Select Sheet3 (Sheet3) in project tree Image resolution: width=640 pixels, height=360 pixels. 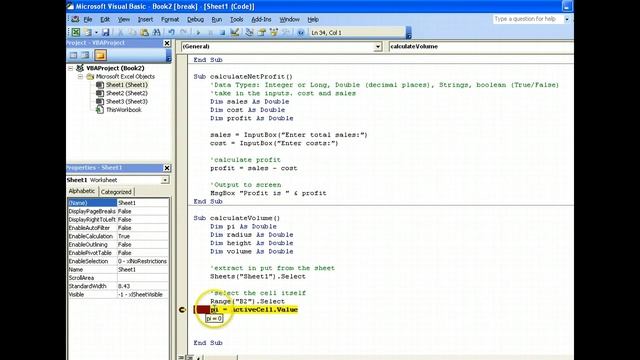click(127, 101)
